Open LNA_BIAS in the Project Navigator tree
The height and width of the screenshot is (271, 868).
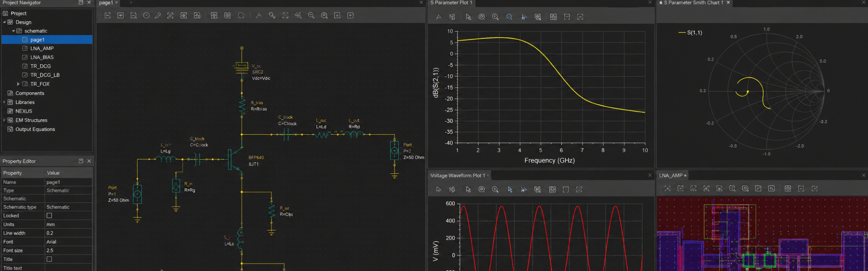pyautogui.click(x=42, y=57)
